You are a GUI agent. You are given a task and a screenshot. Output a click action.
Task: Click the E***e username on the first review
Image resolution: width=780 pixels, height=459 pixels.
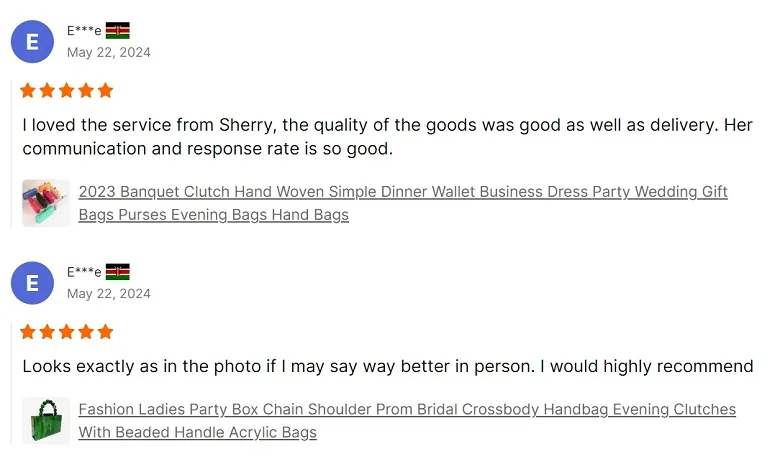84,31
